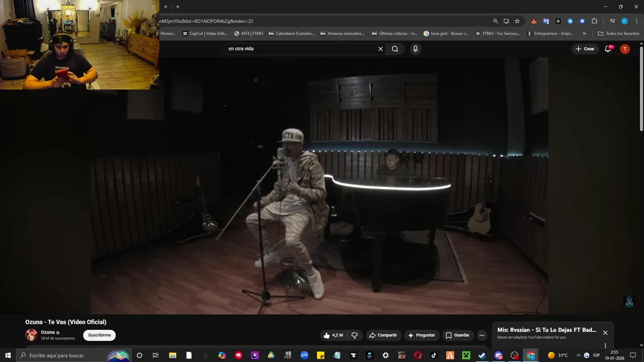
Task: Open the 31°C weather widget
Action: tap(558, 355)
